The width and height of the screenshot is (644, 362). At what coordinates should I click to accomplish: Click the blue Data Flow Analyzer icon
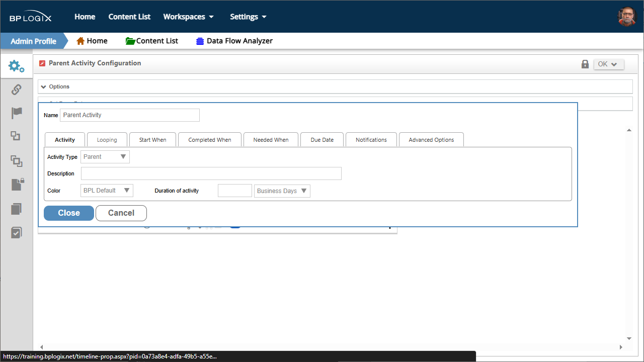pos(200,41)
